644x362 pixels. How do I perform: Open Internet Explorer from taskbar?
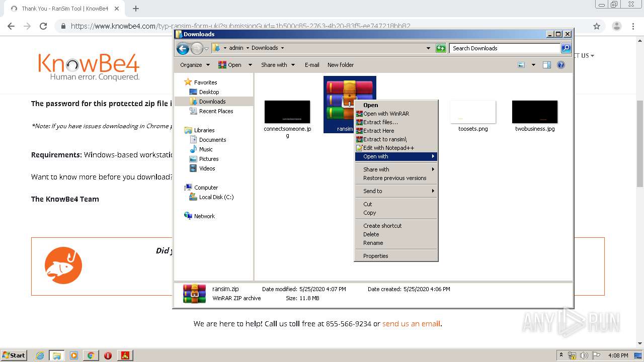coord(40,355)
